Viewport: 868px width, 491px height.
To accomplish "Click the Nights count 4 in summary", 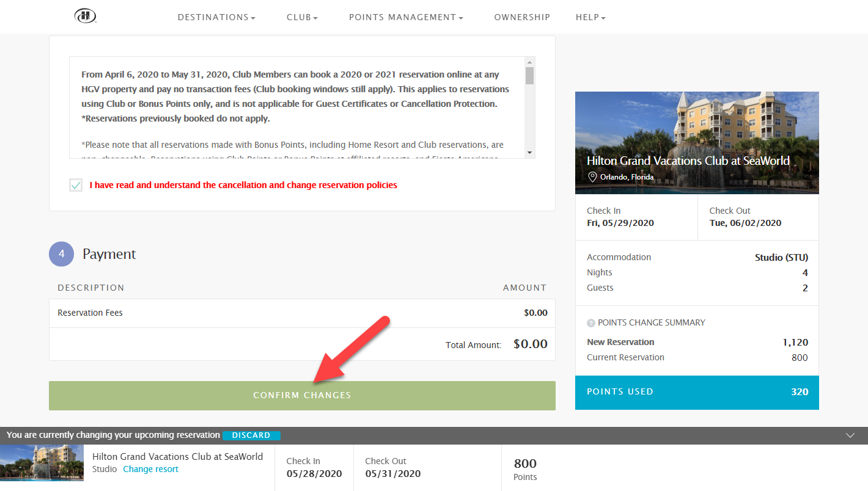I will point(805,273).
